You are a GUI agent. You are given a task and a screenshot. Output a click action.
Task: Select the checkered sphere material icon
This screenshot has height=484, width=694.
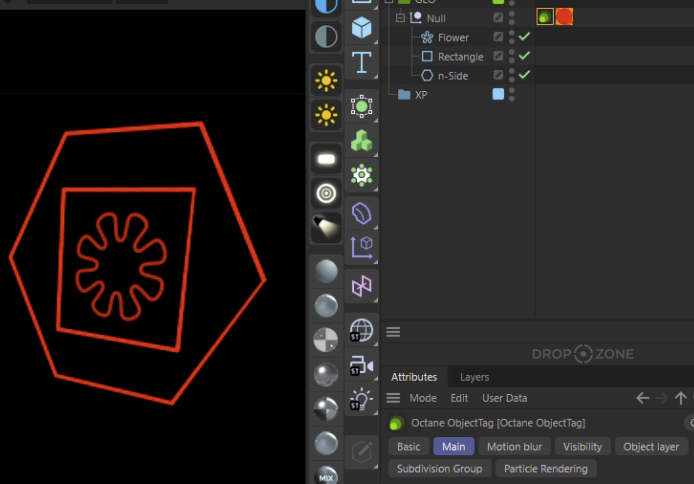[x=326, y=340]
